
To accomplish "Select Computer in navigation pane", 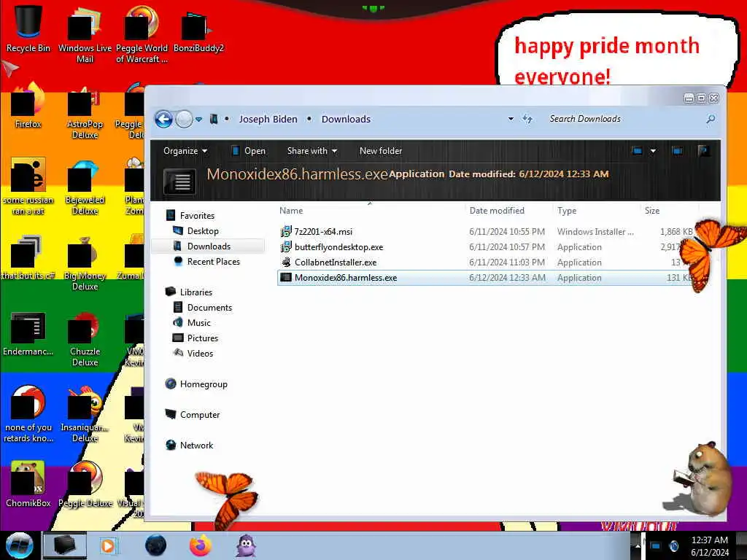I will 200,415.
